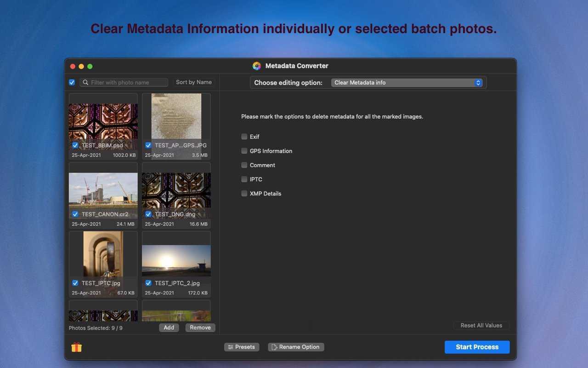Click the sliders icon on Presets button

pos(230,347)
